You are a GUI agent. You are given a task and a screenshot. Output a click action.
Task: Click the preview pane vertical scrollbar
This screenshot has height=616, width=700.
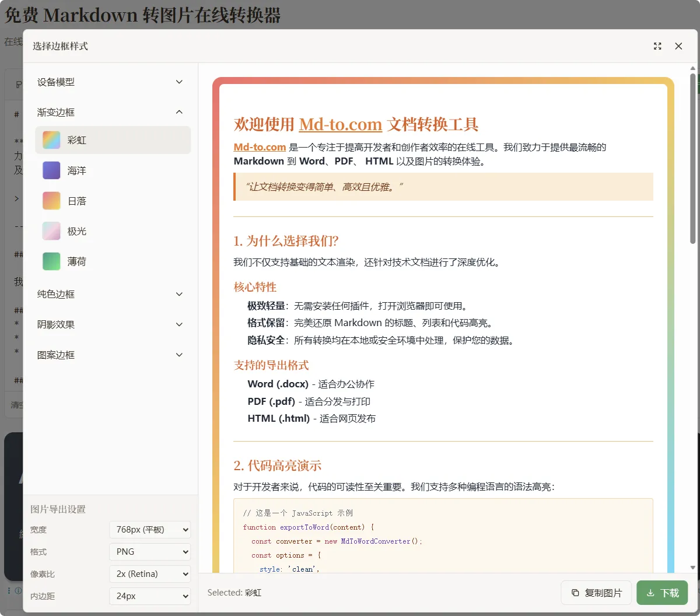[x=692, y=157]
